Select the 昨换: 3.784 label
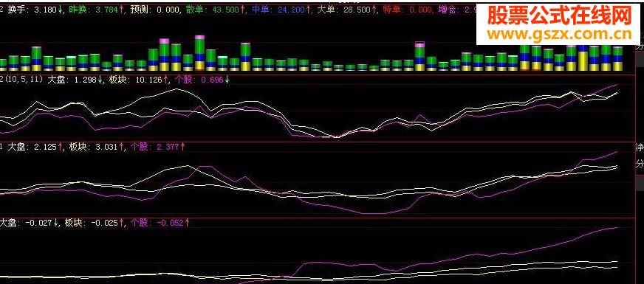This screenshot has width=644, height=284. click(x=96, y=10)
